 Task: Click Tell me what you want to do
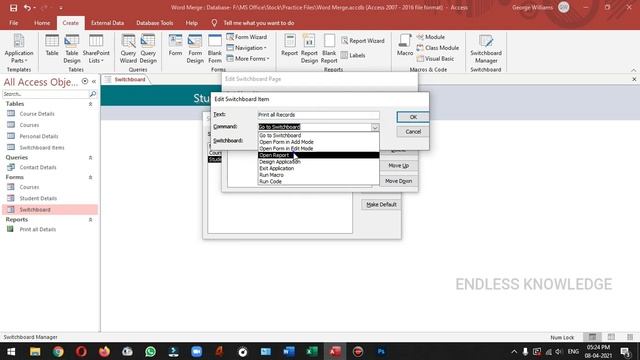259,23
